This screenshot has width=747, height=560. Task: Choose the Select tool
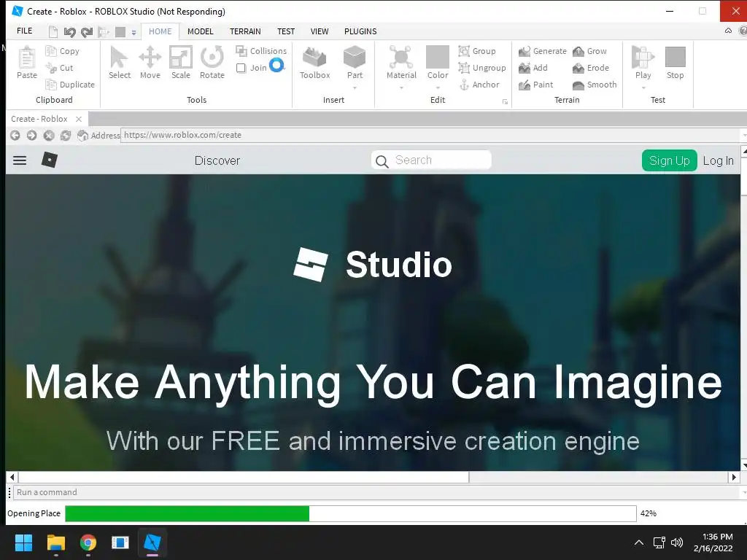(x=119, y=63)
